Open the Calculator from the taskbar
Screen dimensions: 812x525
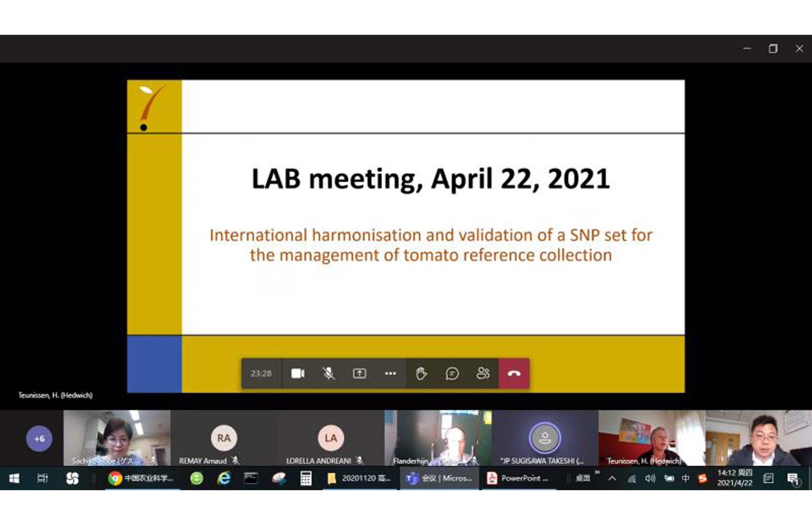click(306, 478)
